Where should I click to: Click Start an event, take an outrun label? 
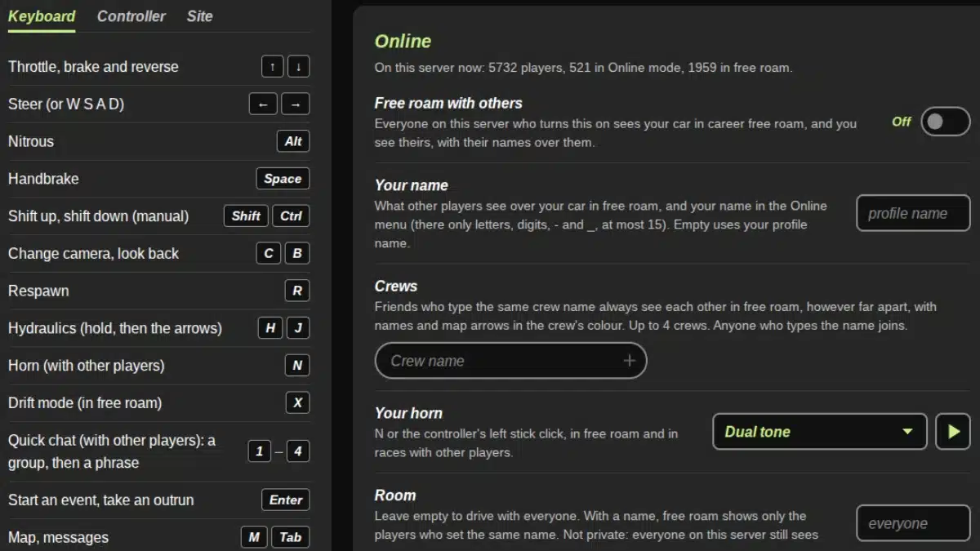[x=101, y=500]
